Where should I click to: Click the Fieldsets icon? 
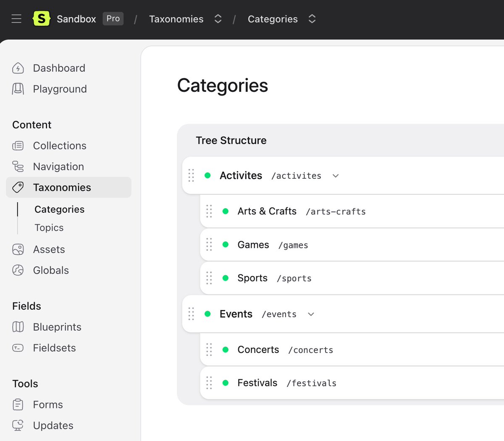tap(18, 348)
